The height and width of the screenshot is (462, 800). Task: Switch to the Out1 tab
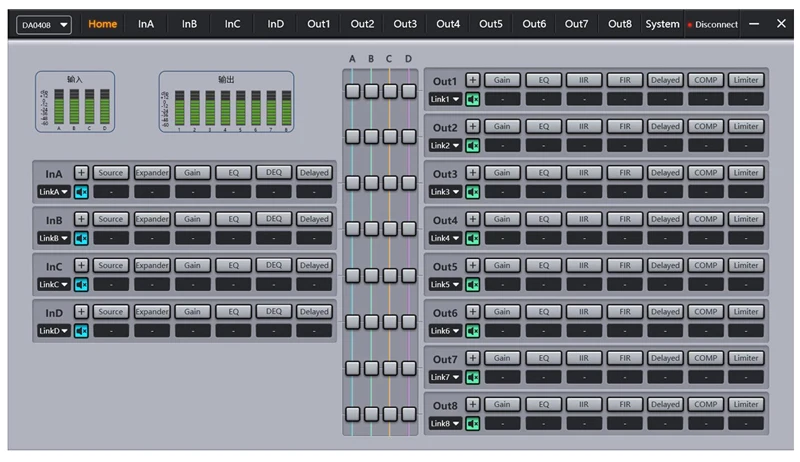318,24
